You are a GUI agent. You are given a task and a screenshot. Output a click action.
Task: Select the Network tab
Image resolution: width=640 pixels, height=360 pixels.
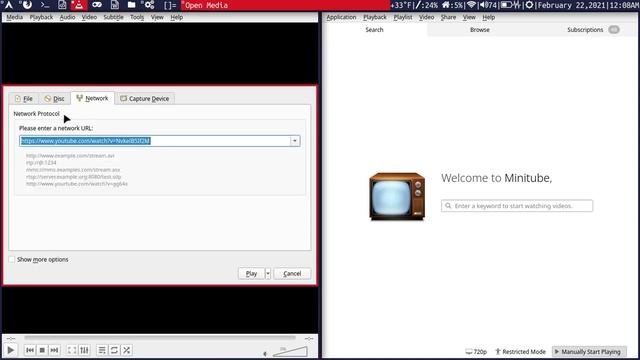pyautogui.click(x=92, y=98)
